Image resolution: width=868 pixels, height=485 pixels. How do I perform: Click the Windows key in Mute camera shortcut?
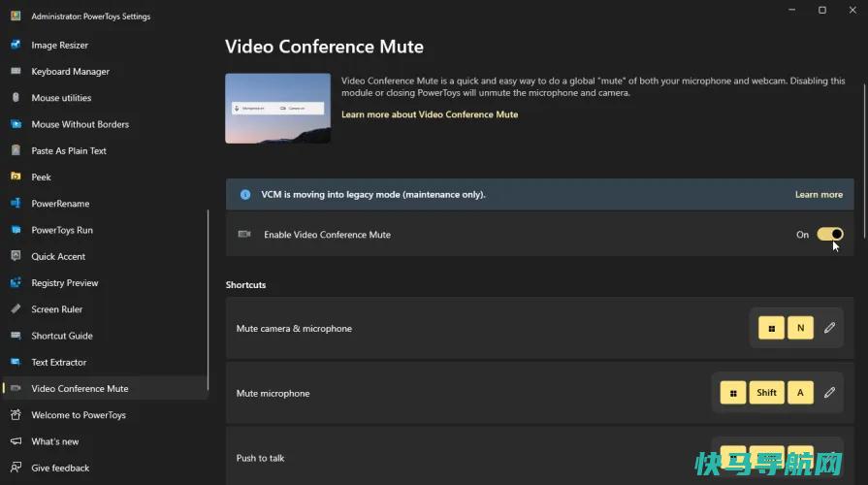coord(771,328)
